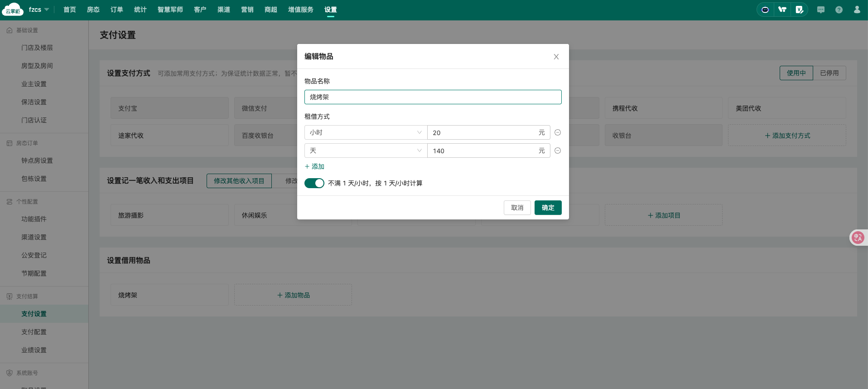Click the cloud logo in top left
This screenshot has width=868, height=389.
(x=13, y=10)
